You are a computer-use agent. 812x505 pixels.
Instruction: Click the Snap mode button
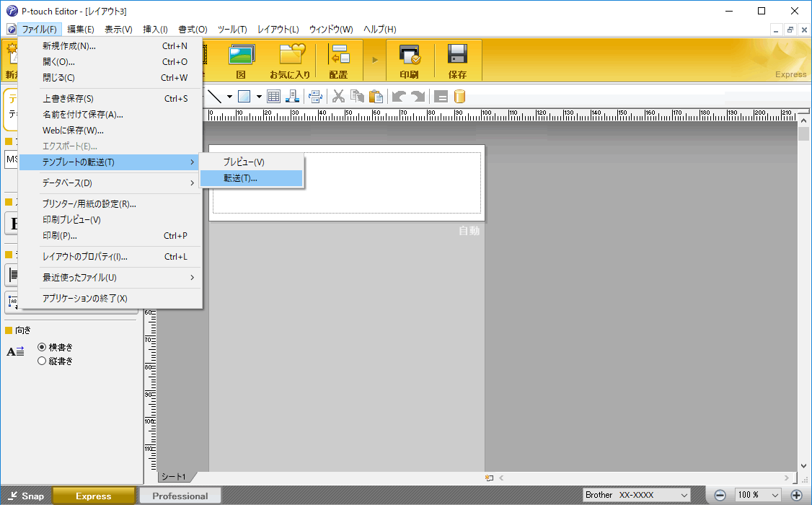26,496
